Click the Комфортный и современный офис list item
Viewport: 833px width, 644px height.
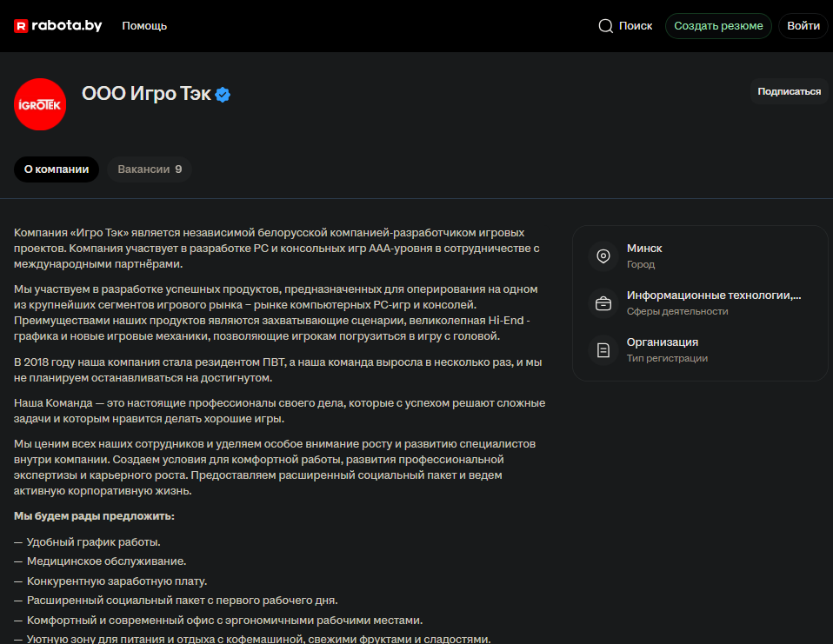click(x=224, y=621)
